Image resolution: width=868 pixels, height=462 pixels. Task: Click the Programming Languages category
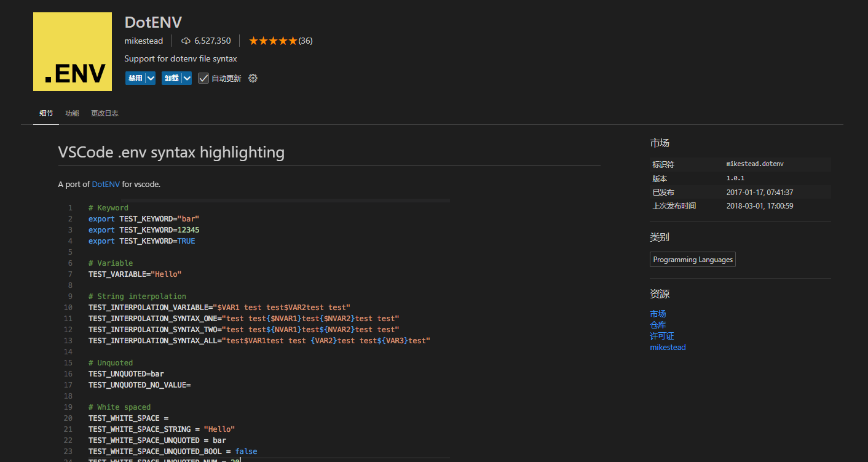693,260
